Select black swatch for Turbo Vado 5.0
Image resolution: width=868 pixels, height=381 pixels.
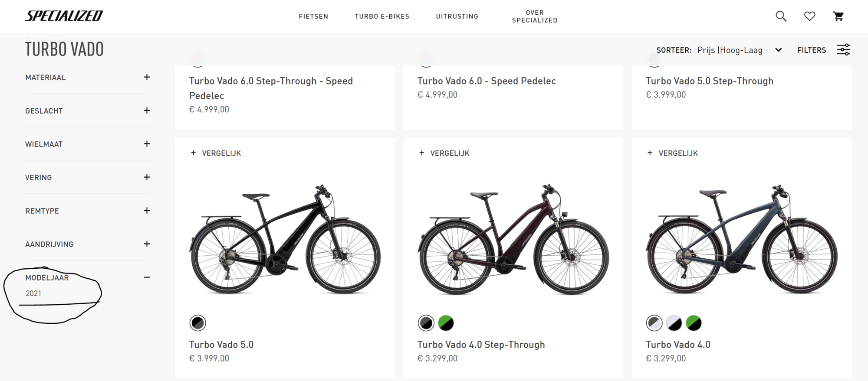198,323
